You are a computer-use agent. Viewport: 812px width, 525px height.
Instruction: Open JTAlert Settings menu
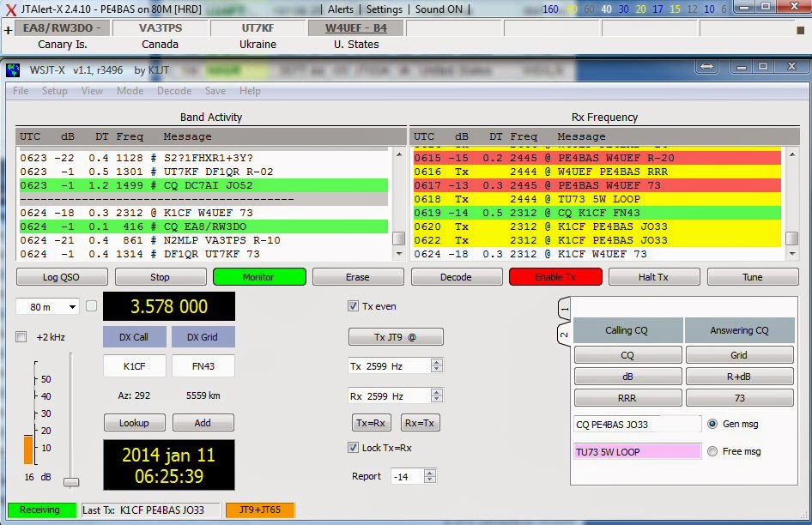(x=385, y=9)
